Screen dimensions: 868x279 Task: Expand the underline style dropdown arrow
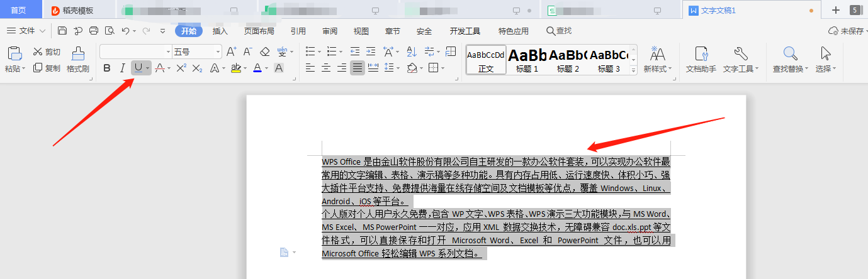coord(148,68)
